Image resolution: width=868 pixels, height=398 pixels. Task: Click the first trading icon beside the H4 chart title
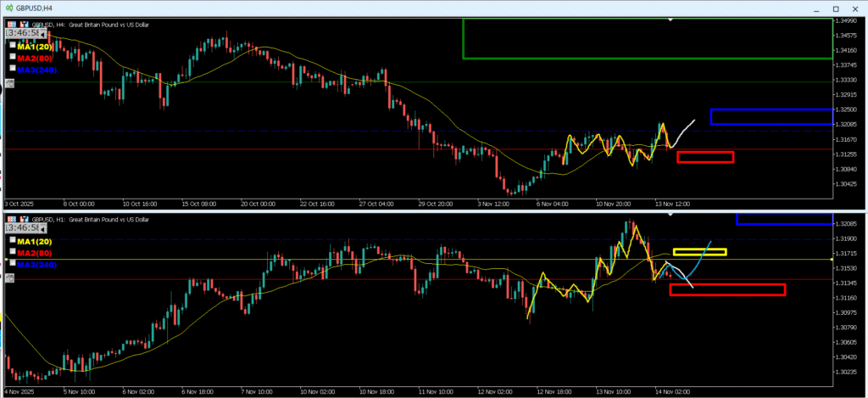tap(10, 25)
